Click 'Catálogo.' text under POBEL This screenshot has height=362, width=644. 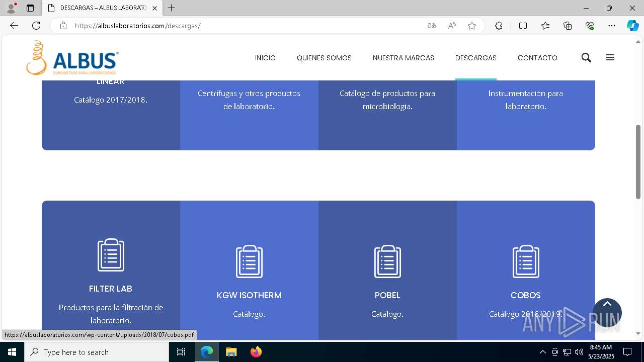387,314
